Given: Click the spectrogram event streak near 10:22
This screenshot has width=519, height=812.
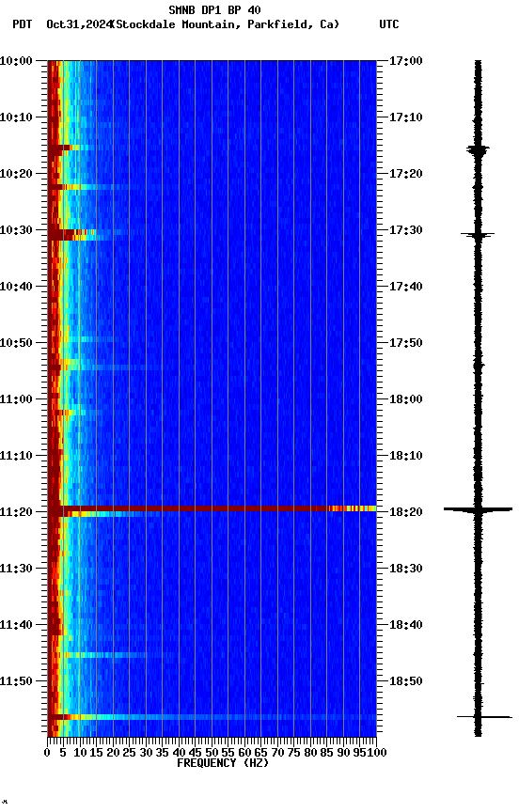Looking at the screenshot, I should (x=88, y=187).
